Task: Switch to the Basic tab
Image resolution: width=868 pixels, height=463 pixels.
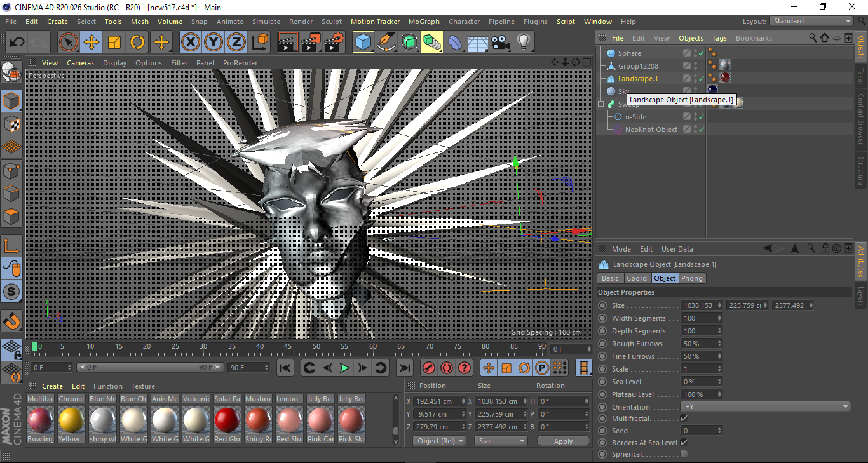Action: coord(610,278)
